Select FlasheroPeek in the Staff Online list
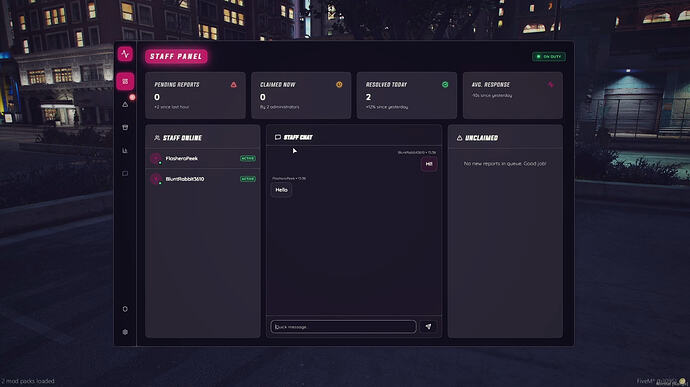Screen dimensions: 690x387 (x=203, y=158)
